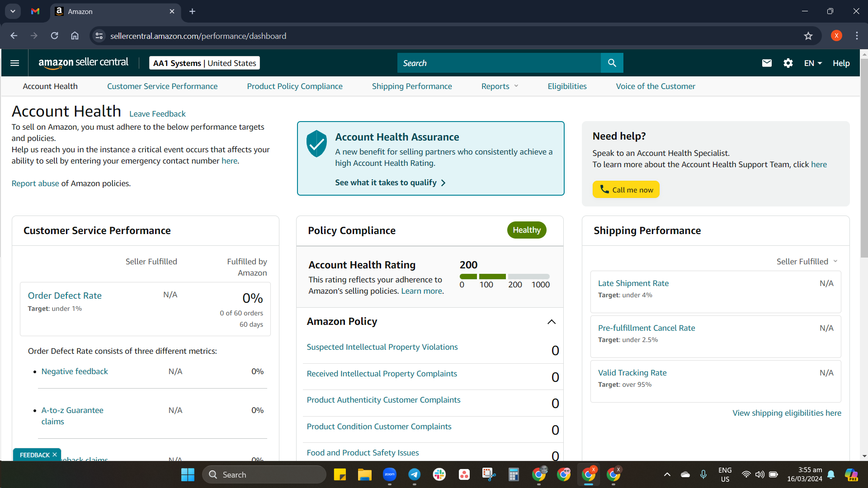Reload the page
Image resolution: width=868 pixels, height=488 pixels.
54,36
